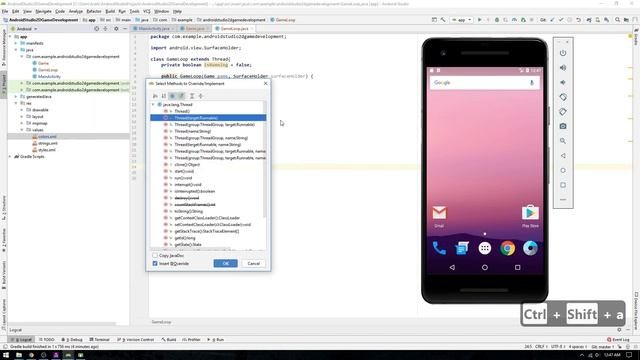This screenshot has height=360, width=640.
Task: Click Cancel in the override dialog
Action: 253,264
